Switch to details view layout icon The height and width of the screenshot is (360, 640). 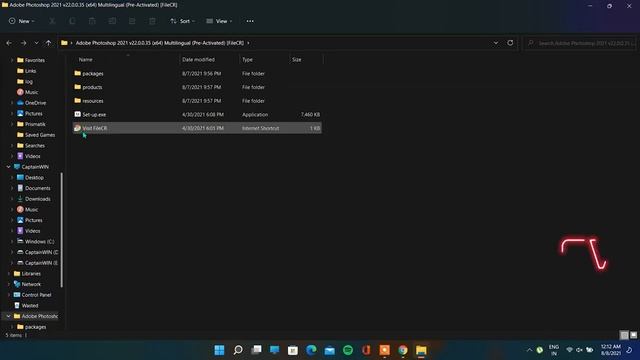click(624, 335)
